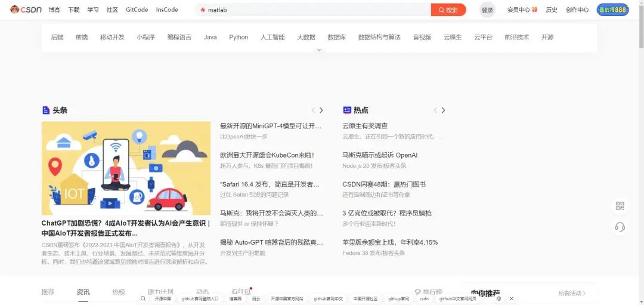Screen dimensions: 644x305
Task: Select the 数据库 category
Action: coord(336,37)
